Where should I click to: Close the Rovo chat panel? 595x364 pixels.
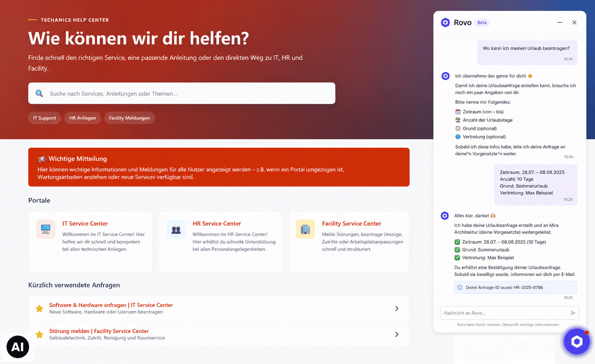click(x=574, y=23)
